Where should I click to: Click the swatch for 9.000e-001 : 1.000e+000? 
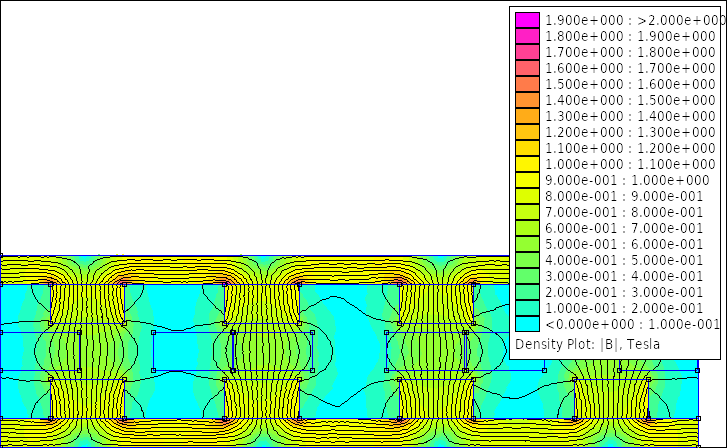(527, 180)
